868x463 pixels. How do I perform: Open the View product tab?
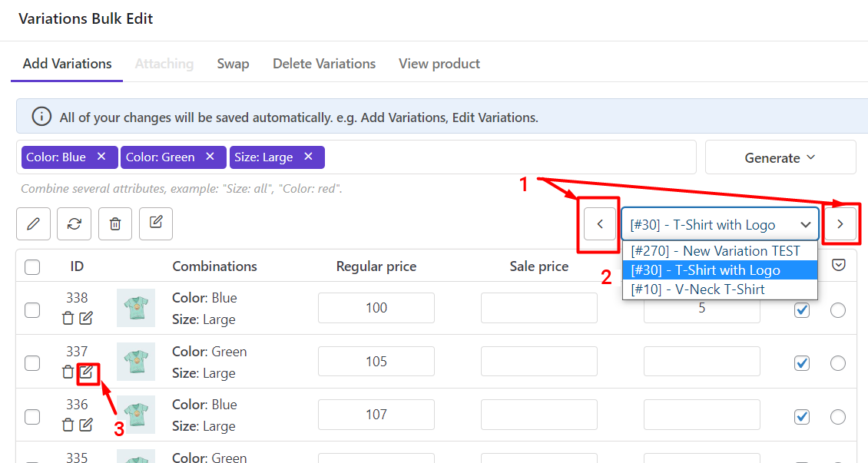click(439, 64)
